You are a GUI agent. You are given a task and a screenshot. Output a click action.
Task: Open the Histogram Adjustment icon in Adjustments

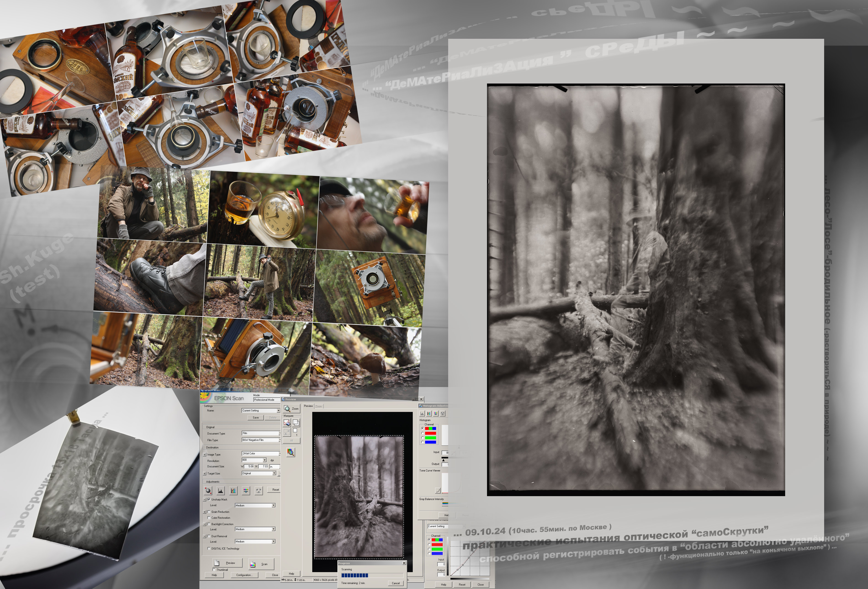pos(220,490)
